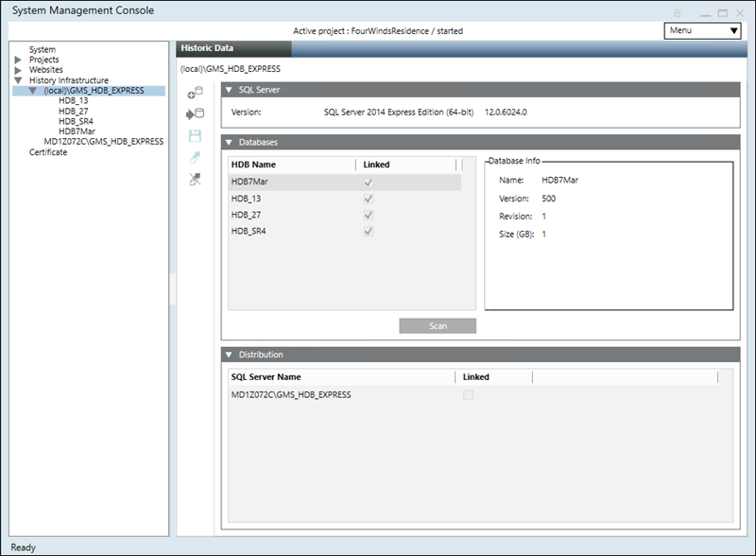Click the unlink database icon
Viewport: 756px width, 556px height.
(196, 180)
